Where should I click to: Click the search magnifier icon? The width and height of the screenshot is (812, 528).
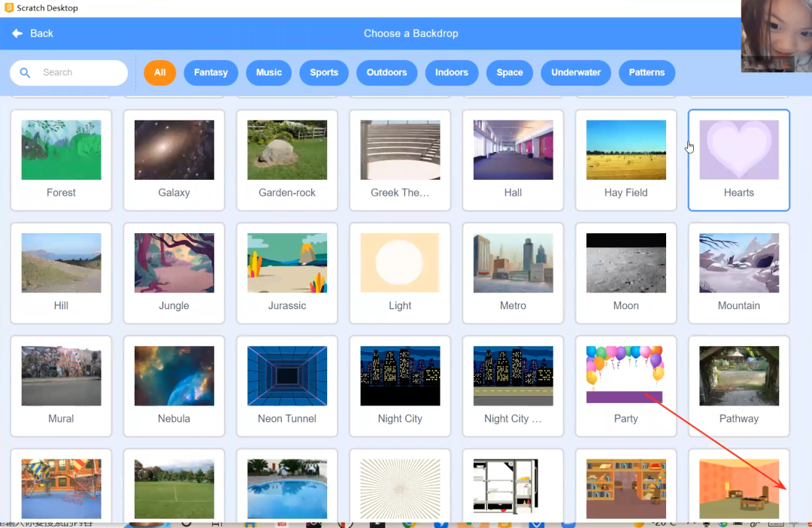click(x=25, y=72)
